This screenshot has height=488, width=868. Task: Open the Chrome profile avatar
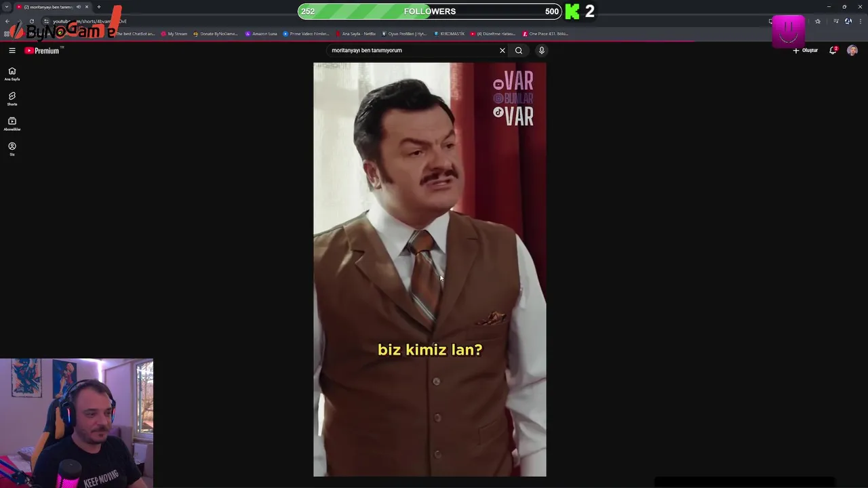pyautogui.click(x=848, y=21)
